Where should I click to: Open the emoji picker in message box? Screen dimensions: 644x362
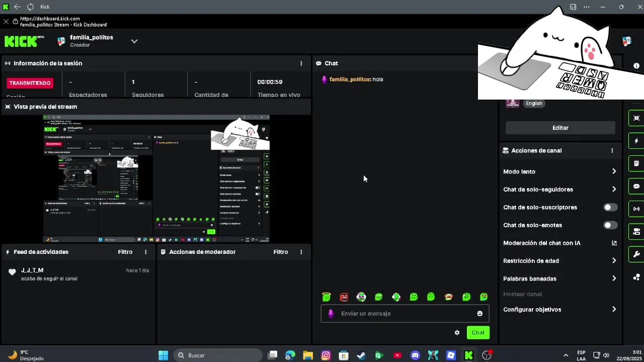coord(480,314)
